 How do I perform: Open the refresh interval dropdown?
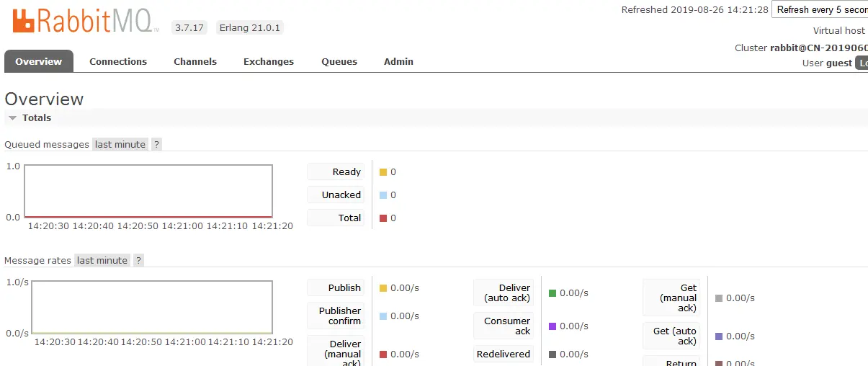(820, 10)
